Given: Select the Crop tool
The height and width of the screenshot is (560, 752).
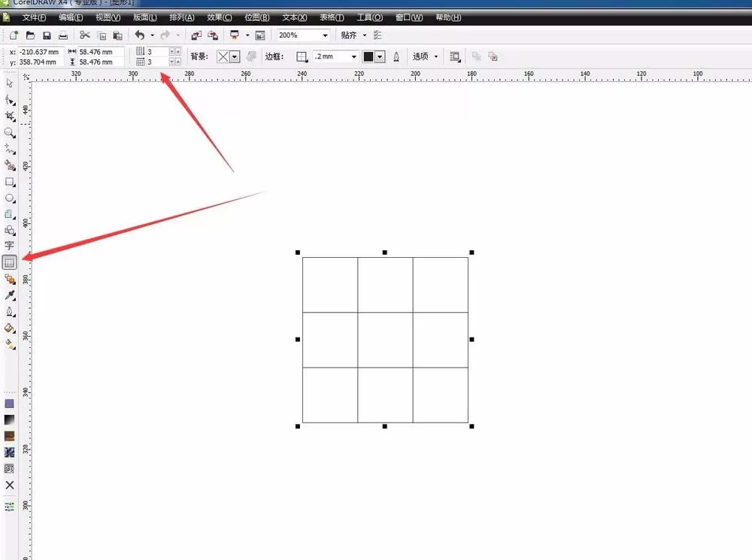Looking at the screenshot, I should click(10, 117).
